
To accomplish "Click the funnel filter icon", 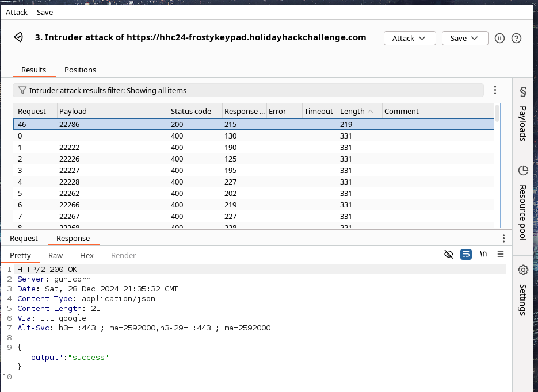I will click(x=22, y=90).
